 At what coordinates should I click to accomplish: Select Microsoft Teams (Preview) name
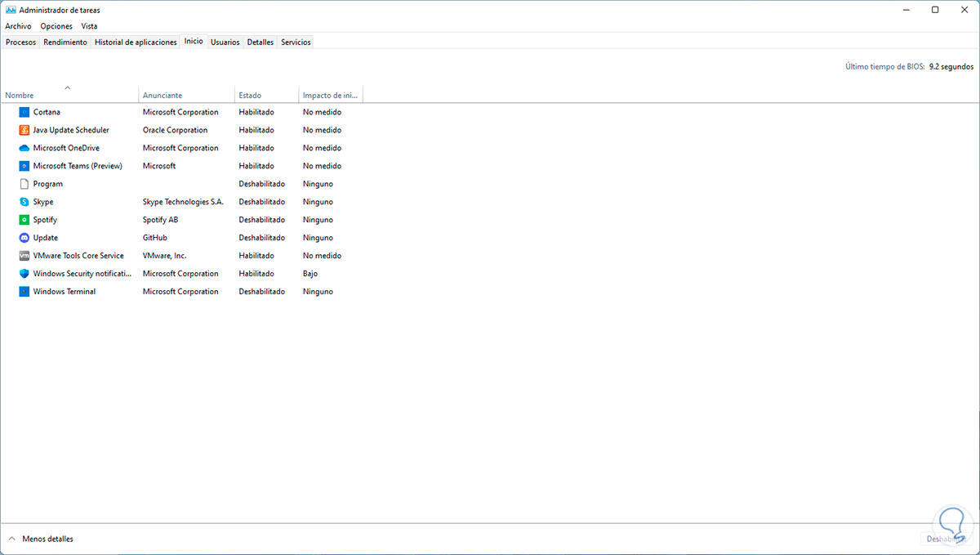[78, 166]
